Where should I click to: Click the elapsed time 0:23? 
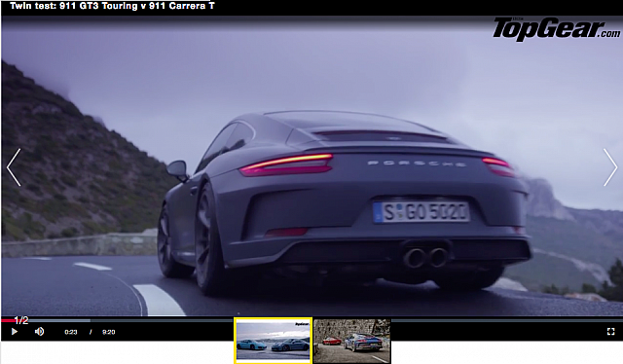point(71,332)
